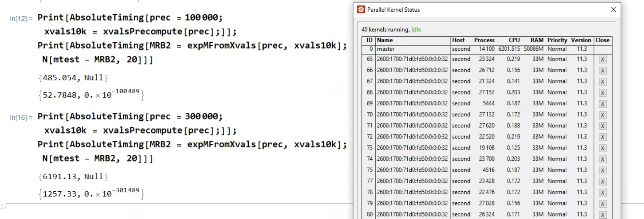Click the Name column header
This screenshot has width=644, height=219.
[x=385, y=40]
